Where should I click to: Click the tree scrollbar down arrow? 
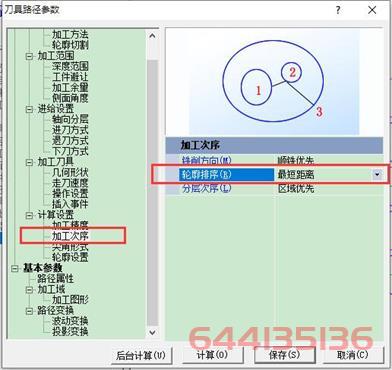pos(152,332)
